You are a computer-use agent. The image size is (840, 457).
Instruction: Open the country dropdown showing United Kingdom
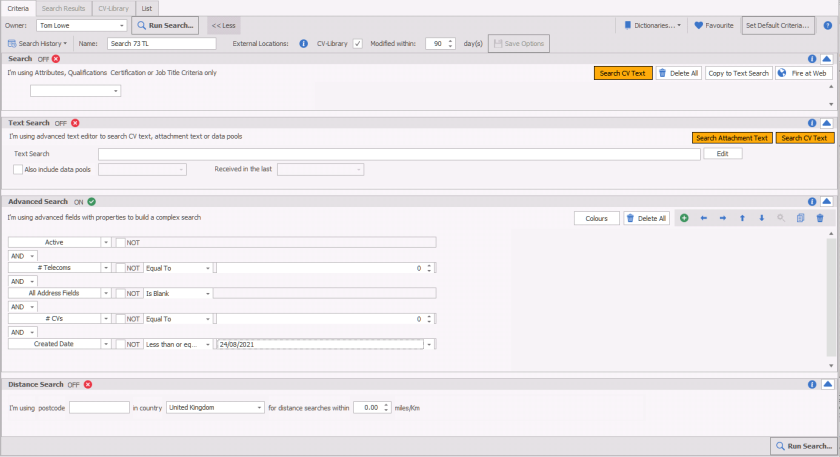pos(257,408)
